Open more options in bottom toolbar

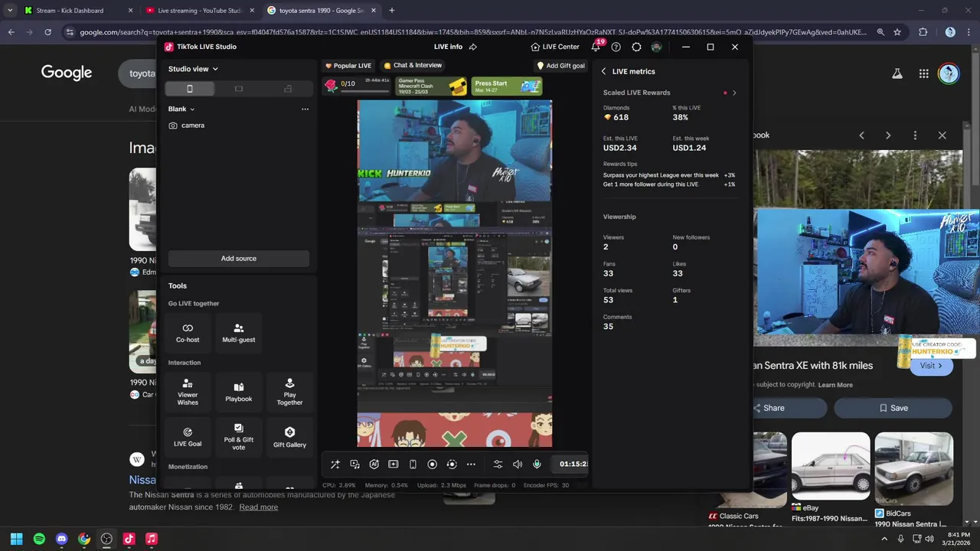pos(471,464)
